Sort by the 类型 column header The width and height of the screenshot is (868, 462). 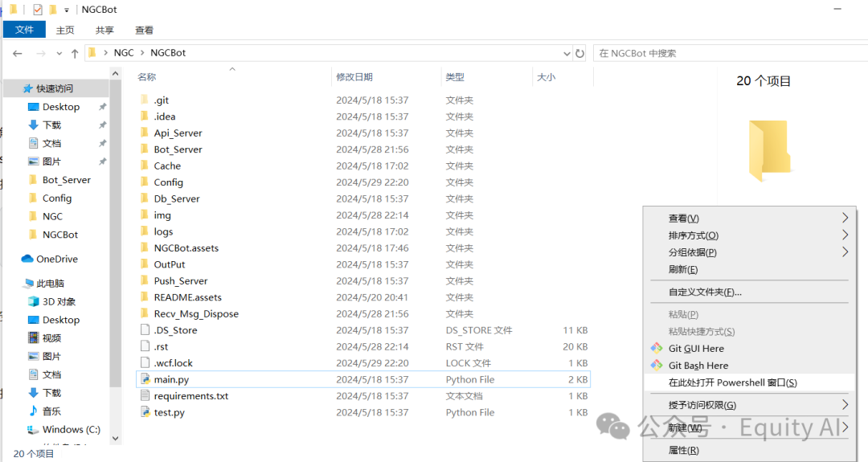point(455,77)
